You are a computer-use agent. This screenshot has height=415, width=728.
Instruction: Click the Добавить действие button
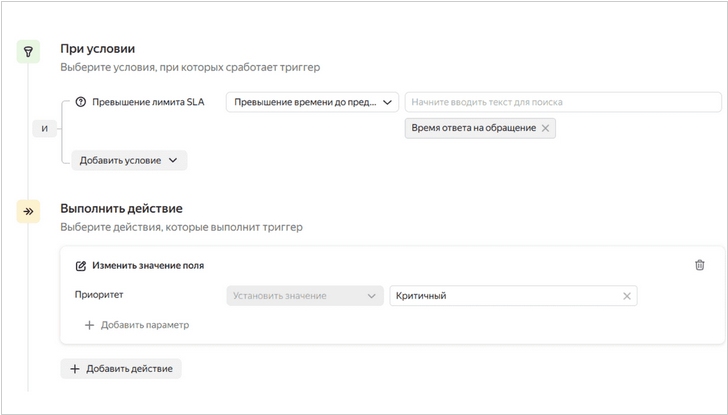pyautogui.click(x=121, y=369)
